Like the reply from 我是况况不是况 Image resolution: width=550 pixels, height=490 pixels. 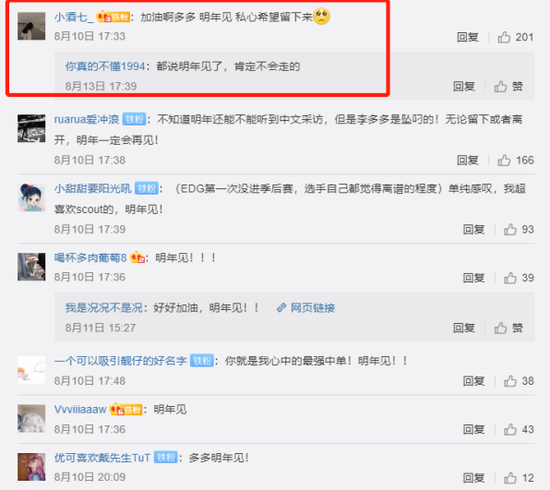pos(508,328)
